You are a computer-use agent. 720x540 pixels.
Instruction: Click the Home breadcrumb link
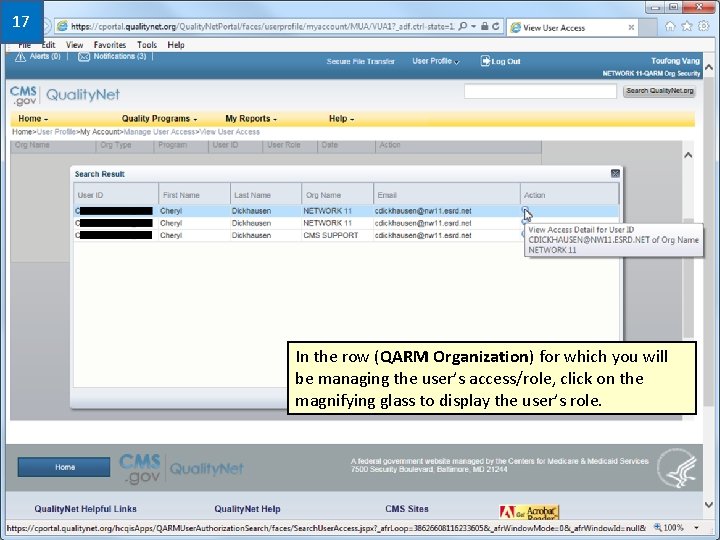22,132
